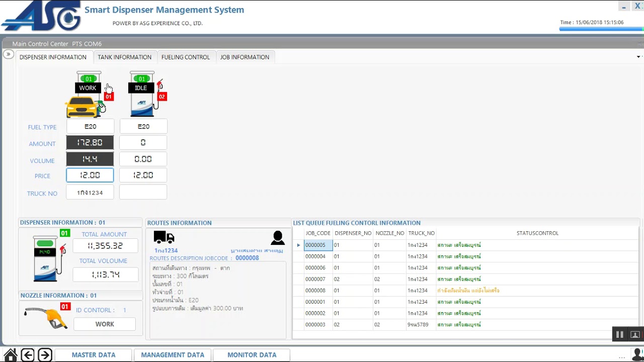Click the pause icon at bottom right
The height and width of the screenshot is (362, 644).
click(620, 334)
